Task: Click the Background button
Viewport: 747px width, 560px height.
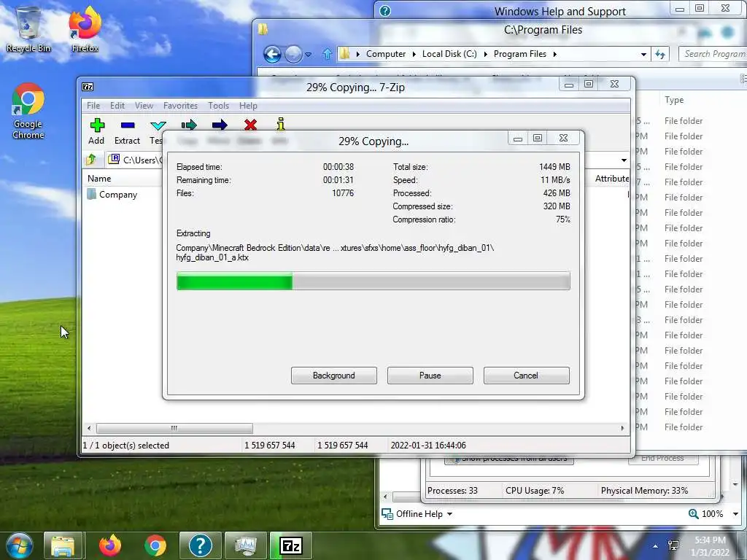Action: click(334, 376)
